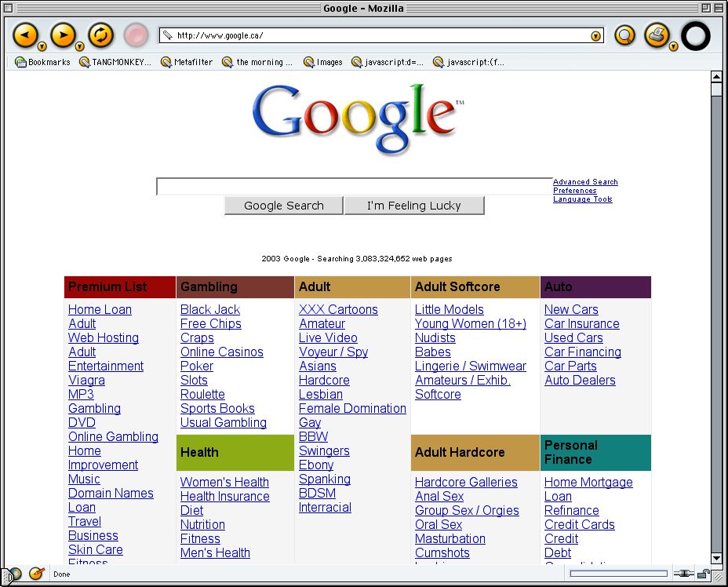Open the Sports Books link
Screen dimensions: 728x587
pos(218,408)
